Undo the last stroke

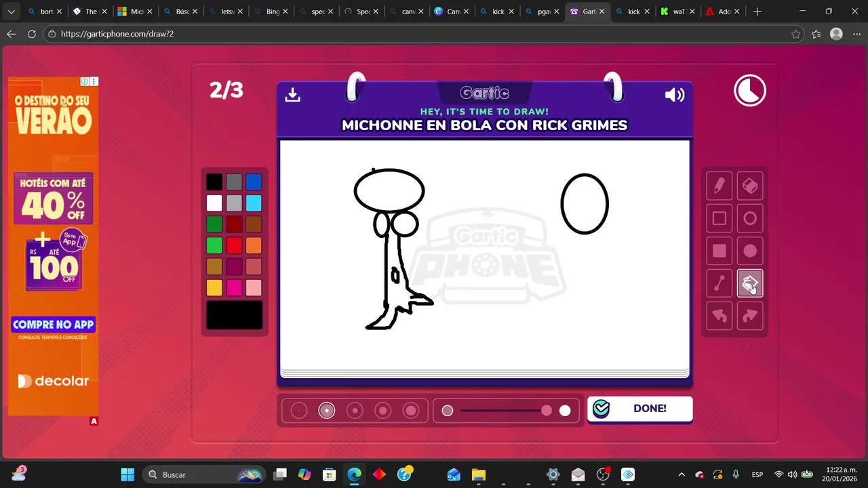[719, 316]
